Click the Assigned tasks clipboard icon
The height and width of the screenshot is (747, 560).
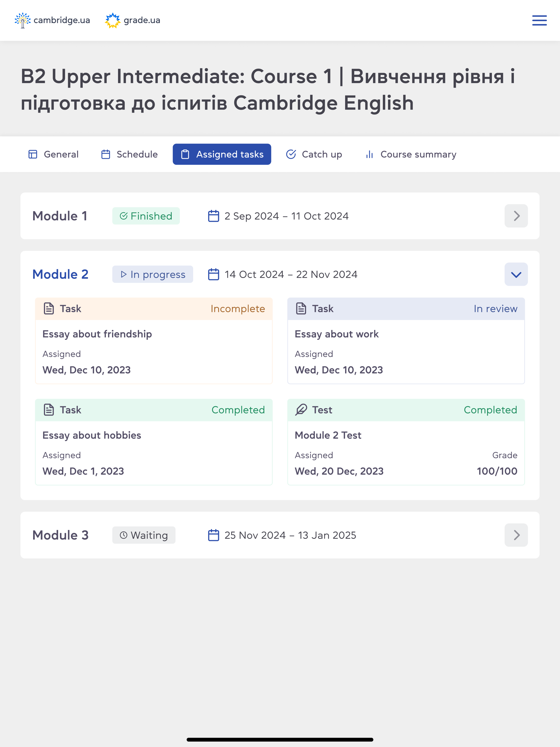185,154
